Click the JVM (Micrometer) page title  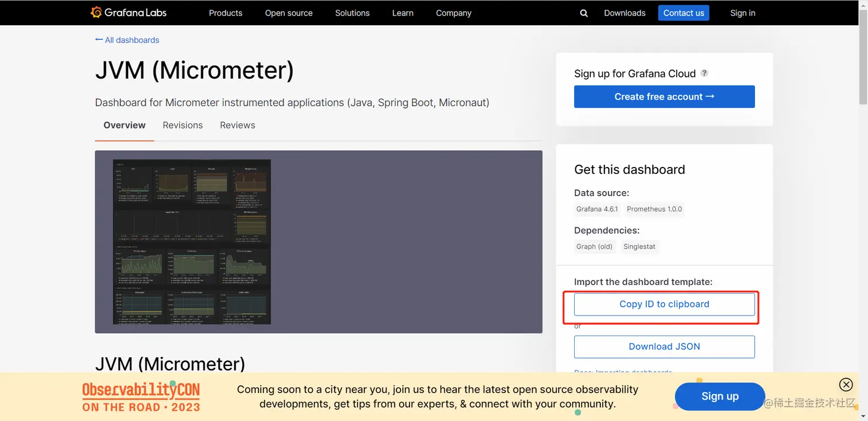[195, 71]
